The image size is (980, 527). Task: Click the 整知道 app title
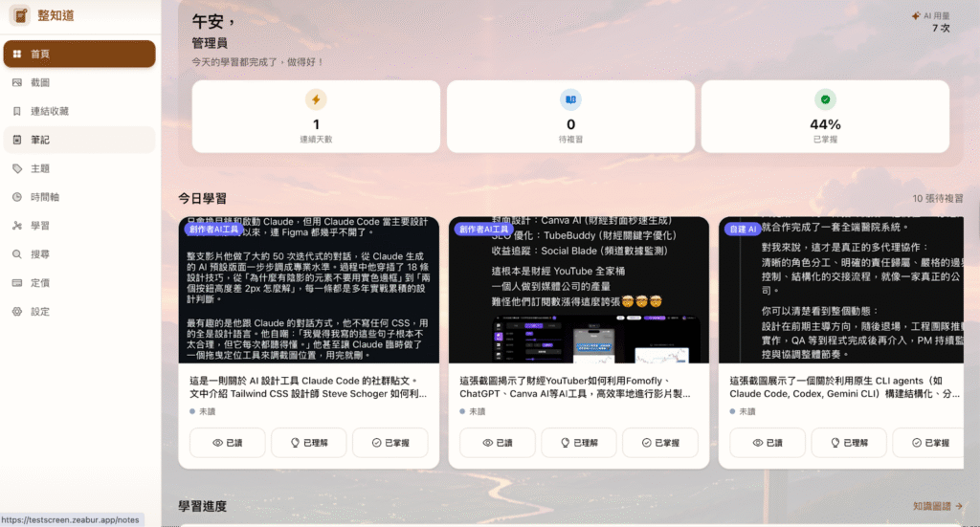click(56, 15)
